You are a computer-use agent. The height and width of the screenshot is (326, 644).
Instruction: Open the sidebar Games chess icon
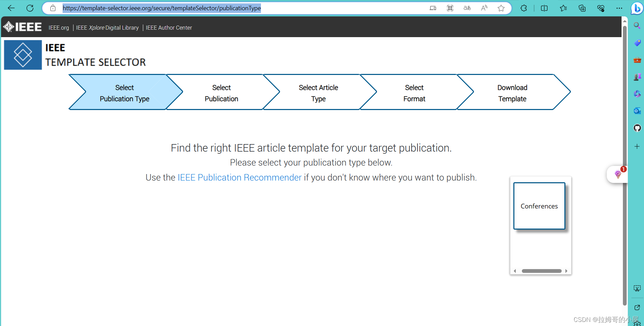(x=637, y=77)
